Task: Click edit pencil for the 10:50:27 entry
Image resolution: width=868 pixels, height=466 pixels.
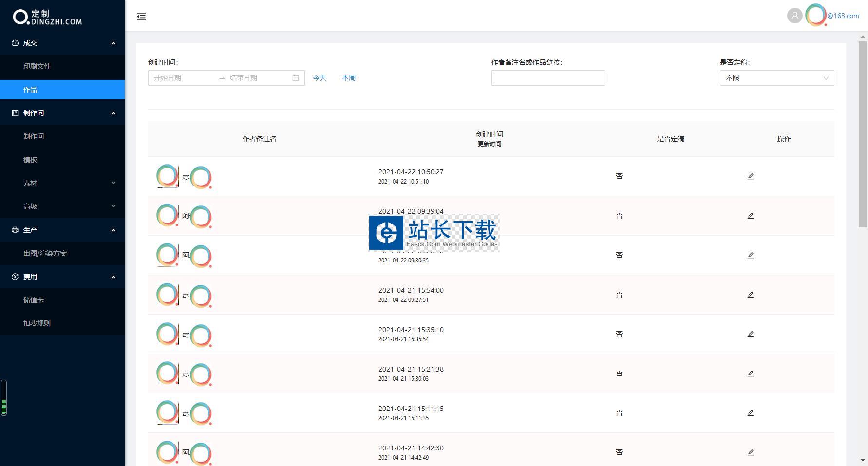Action: (750, 176)
